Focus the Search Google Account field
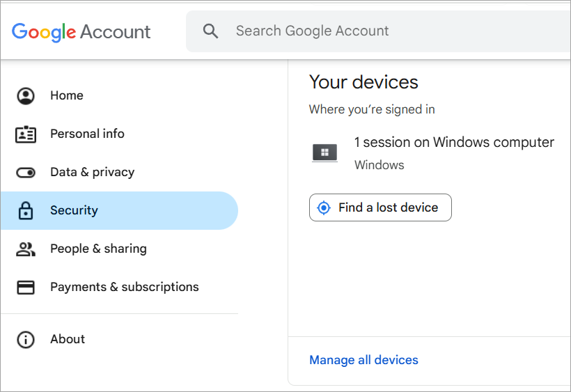This screenshot has height=392, width=571. [378, 31]
